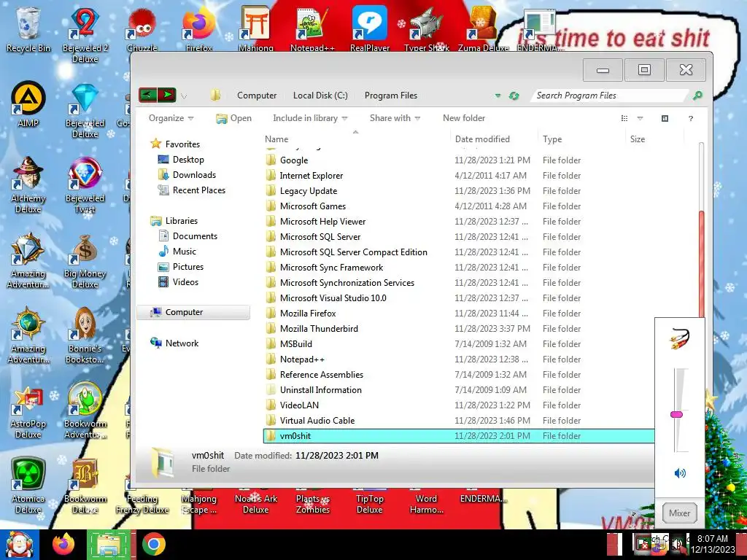The image size is (747, 560).
Task: Click the green Back navigation arrow
Action: point(147,96)
